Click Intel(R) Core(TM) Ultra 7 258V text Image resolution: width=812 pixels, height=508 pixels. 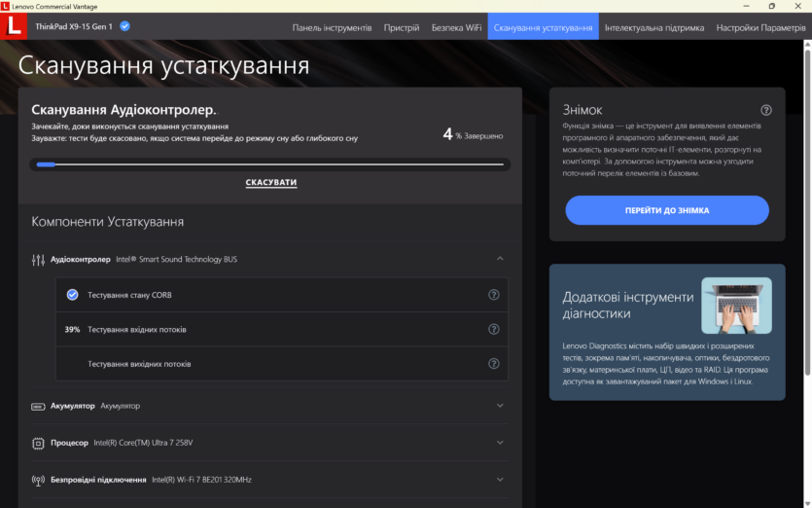(143, 443)
